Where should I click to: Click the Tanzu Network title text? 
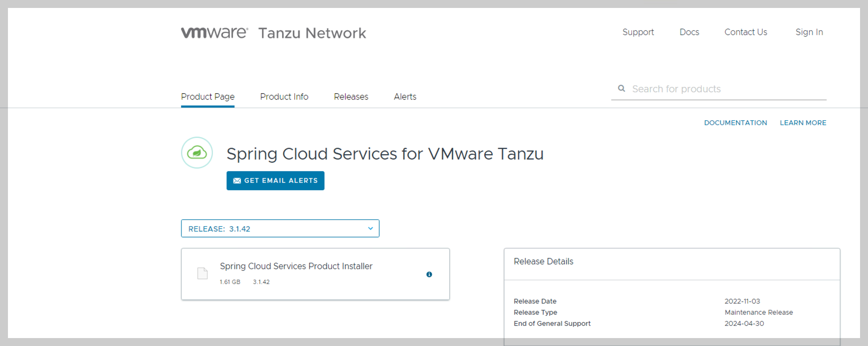click(x=312, y=33)
